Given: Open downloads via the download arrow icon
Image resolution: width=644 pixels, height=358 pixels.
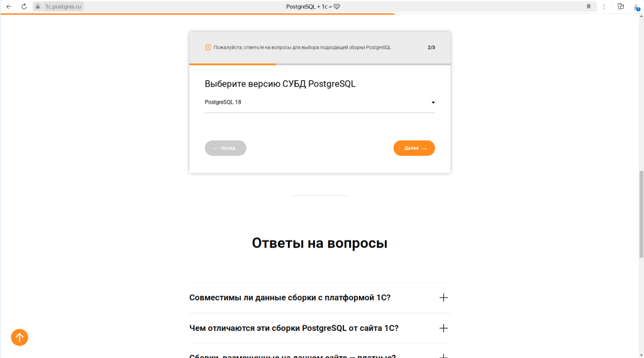Looking at the screenshot, I should (636, 6).
